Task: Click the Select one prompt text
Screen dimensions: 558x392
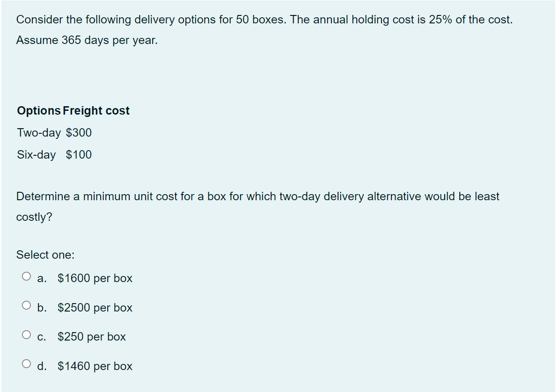Action: click(x=45, y=254)
